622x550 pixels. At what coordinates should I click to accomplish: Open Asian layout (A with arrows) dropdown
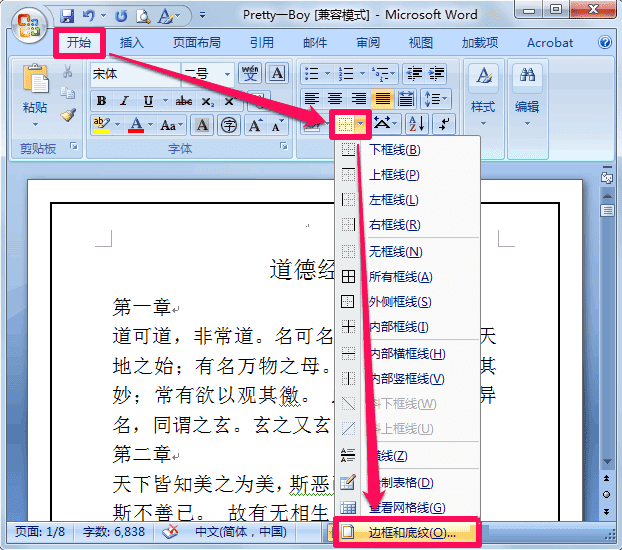tap(386, 124)
